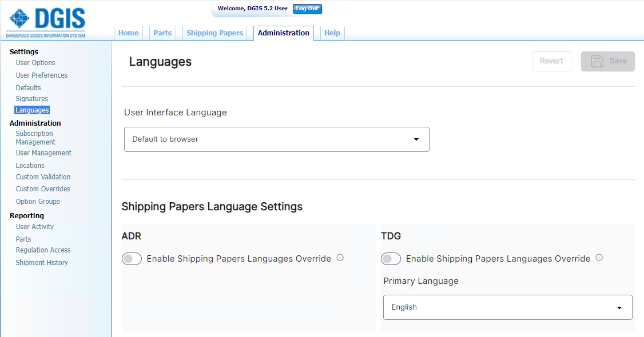Go to Subscription Management

click(35, 137)
